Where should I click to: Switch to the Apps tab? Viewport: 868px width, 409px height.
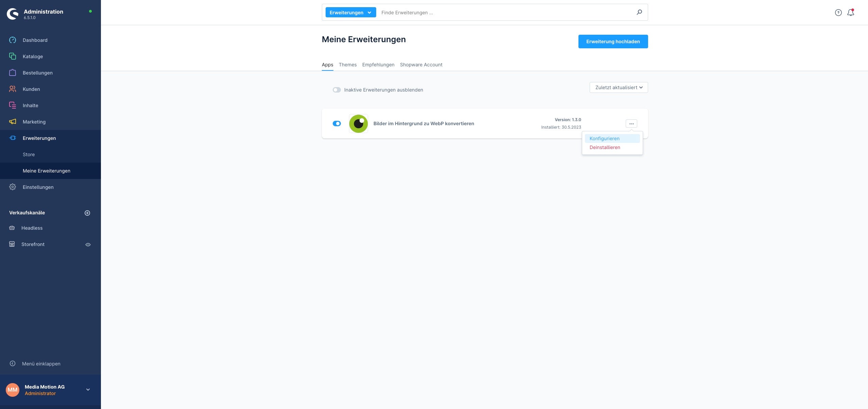(x=328, y=65)
